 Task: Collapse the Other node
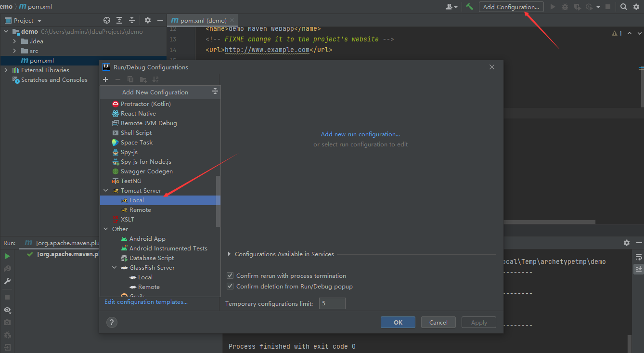(106, 229)
